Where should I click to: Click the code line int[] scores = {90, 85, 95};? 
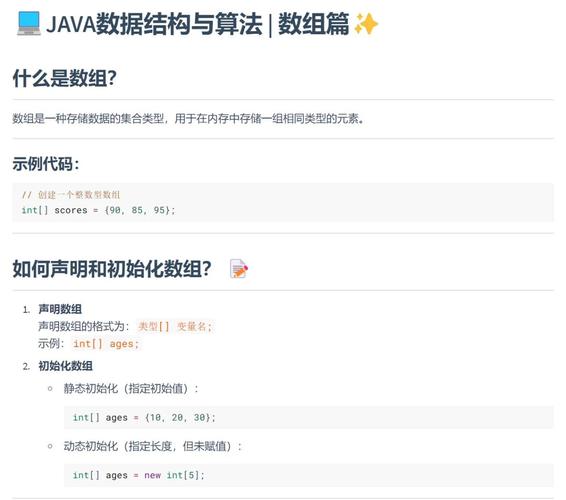[x=98, y=210]
